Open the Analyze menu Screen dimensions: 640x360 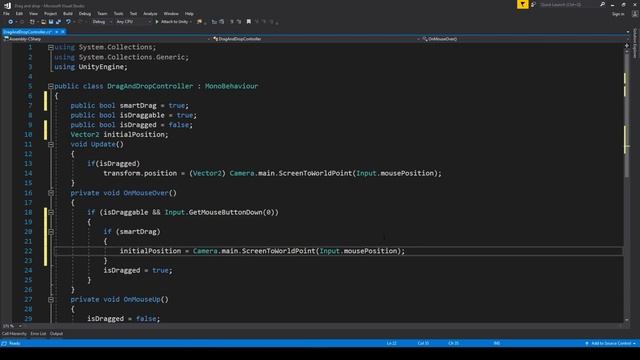pyautogui.click(x=150, y=14)
